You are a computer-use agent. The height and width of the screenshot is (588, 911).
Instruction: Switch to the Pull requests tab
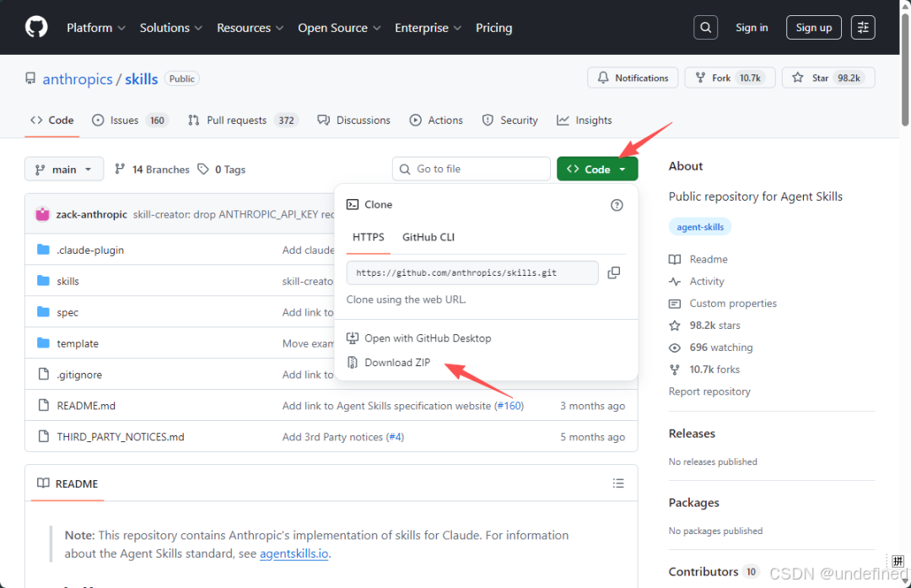coord(243,121)
